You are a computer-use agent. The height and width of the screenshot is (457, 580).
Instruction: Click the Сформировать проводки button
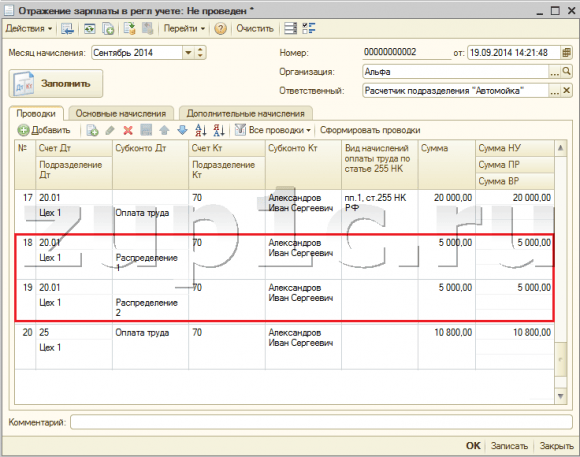click(370, 130)
